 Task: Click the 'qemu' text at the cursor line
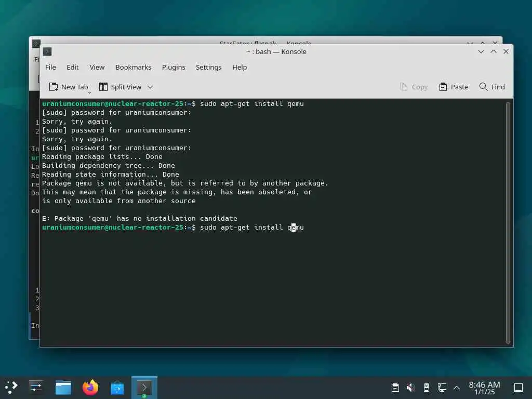click(x=296, y=228)
